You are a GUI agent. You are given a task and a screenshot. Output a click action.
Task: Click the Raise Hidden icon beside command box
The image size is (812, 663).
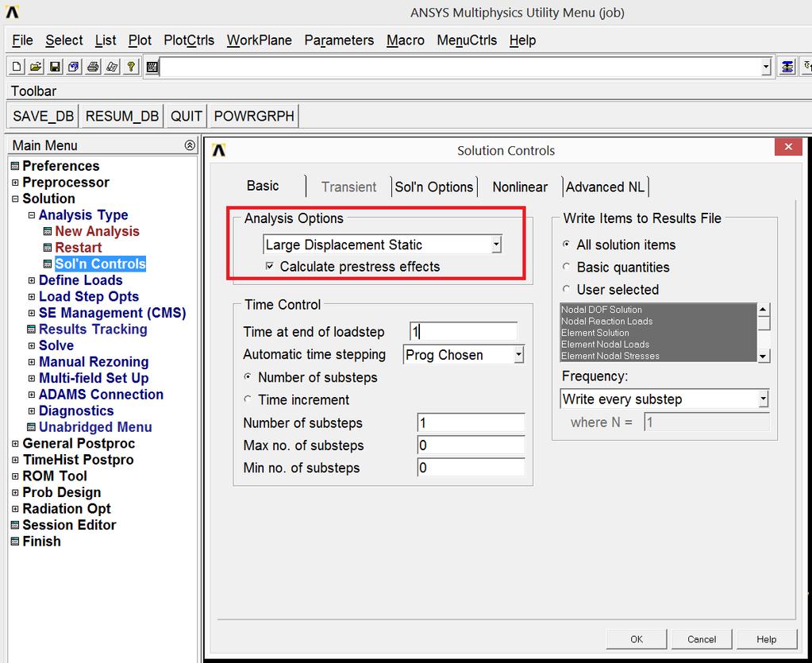coord(787,67)
